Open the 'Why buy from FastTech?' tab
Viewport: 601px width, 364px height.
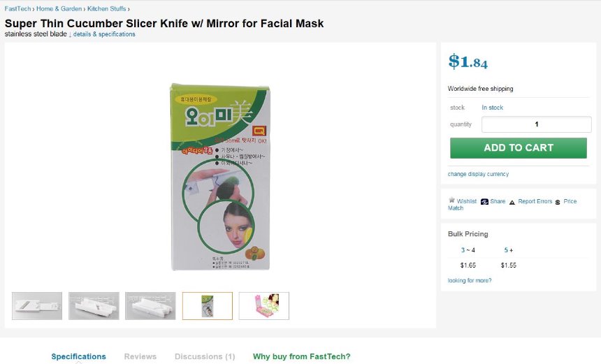pyautogui.click(x=301, y=356)
